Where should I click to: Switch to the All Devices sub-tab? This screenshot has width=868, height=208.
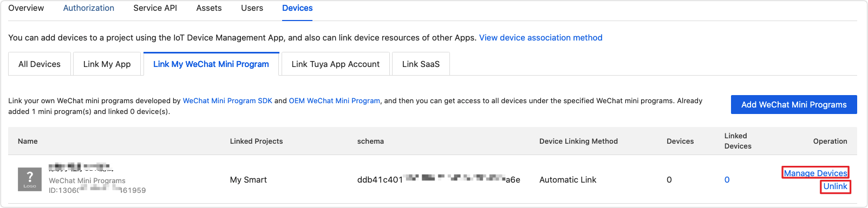pos(40,64)
